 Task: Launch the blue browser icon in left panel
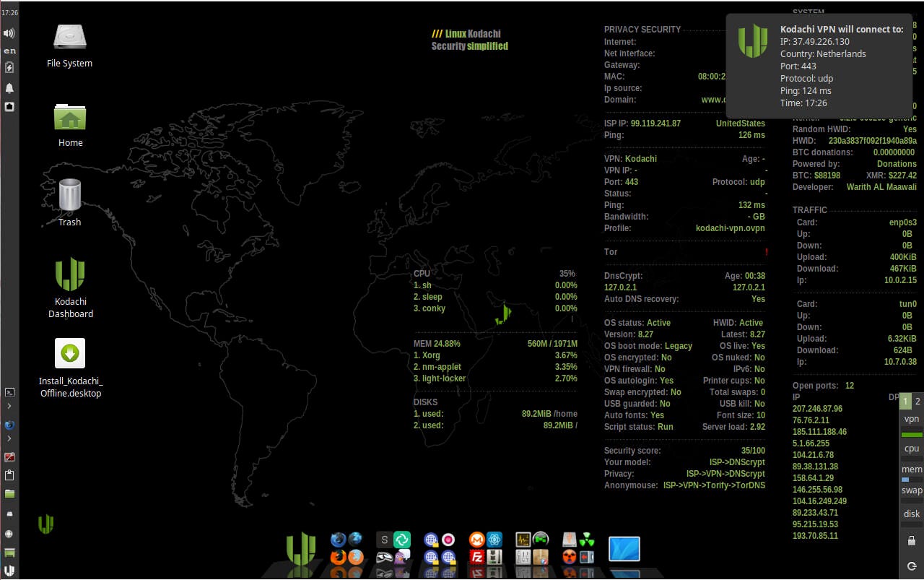click(9, 424)
